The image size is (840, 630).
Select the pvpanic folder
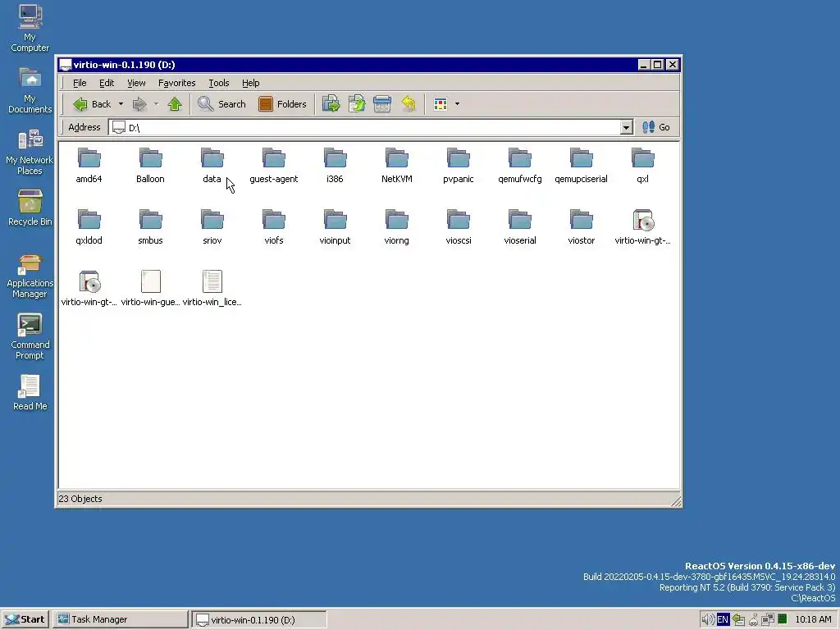[x=459, y=166]
